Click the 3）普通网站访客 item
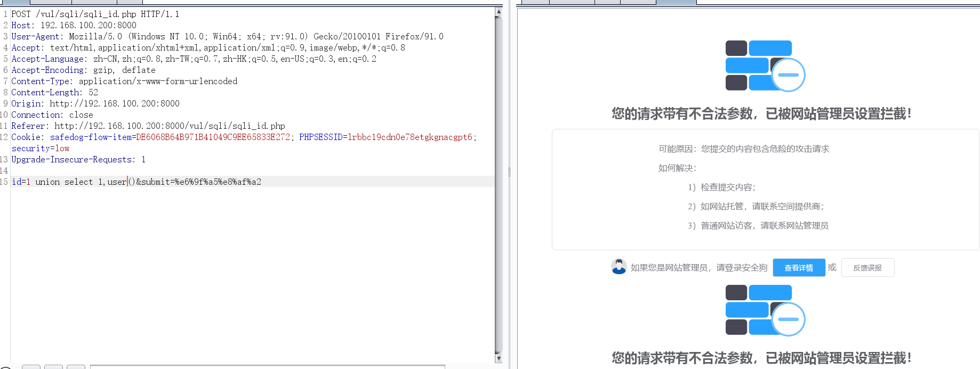 coord(758,225)
